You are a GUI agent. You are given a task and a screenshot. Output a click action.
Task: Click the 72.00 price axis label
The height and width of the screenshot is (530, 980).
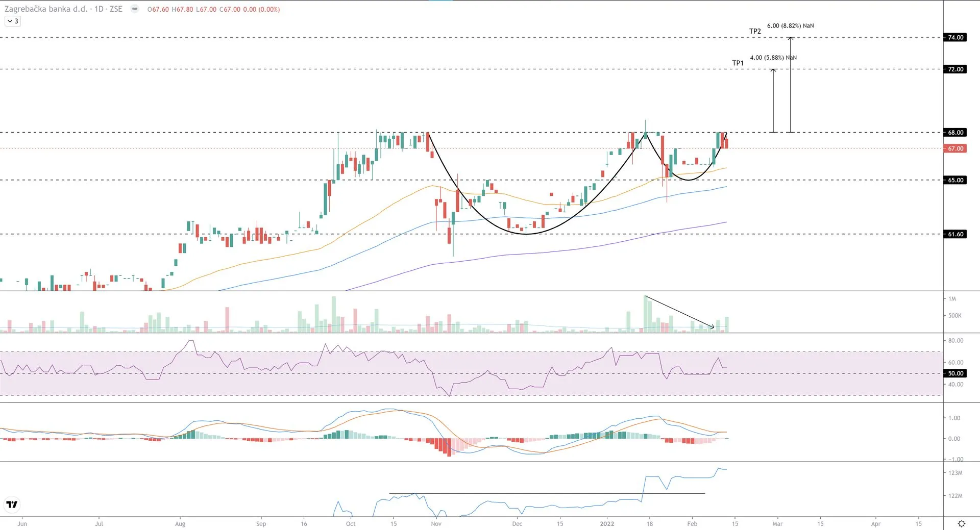point(955,69)
